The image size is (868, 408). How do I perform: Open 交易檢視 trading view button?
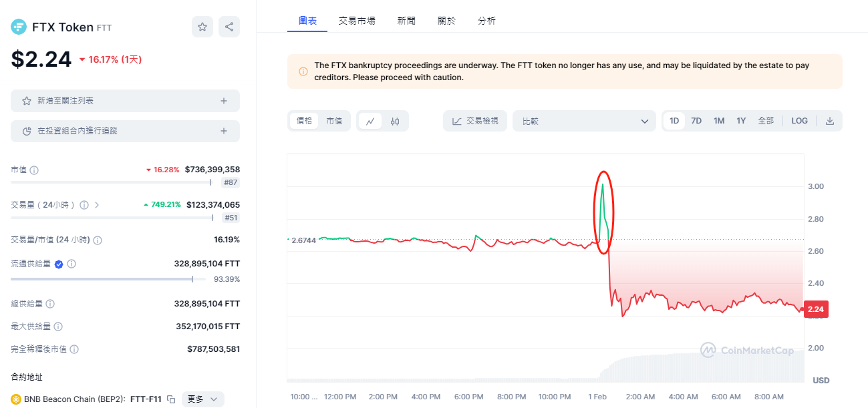coord(475,121)
